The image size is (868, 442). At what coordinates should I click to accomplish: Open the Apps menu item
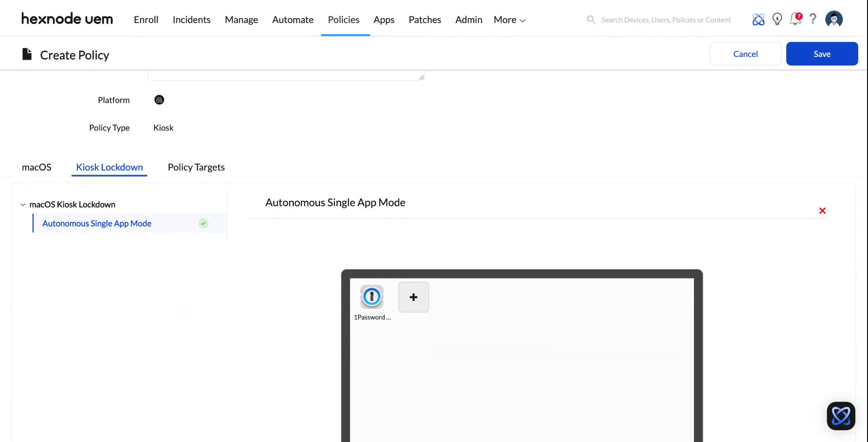coord(383,19)
